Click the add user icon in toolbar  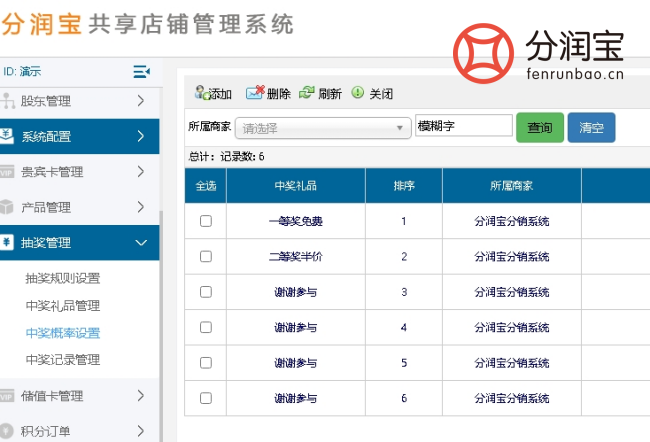(x=202, y=92)
